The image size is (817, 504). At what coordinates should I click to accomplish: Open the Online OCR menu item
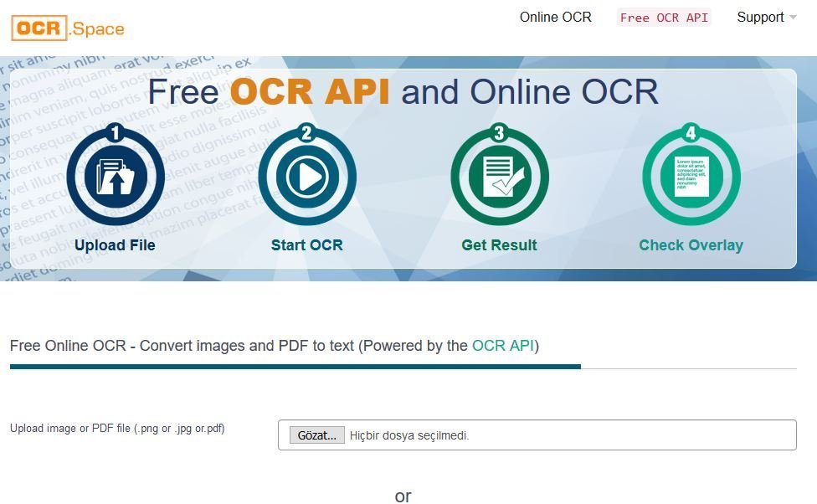[x=556, y=18]
